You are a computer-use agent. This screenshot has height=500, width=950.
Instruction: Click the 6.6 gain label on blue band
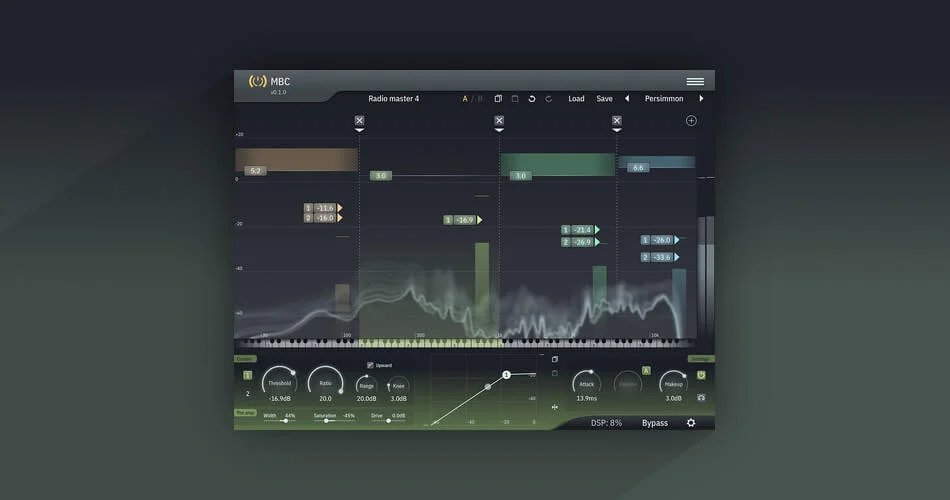click(x=638, y=167)
